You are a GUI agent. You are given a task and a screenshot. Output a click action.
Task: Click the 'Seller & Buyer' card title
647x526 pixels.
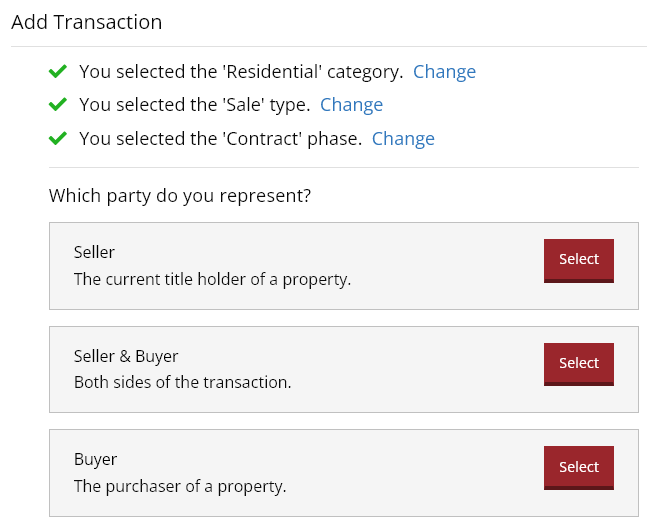(126, 356)
